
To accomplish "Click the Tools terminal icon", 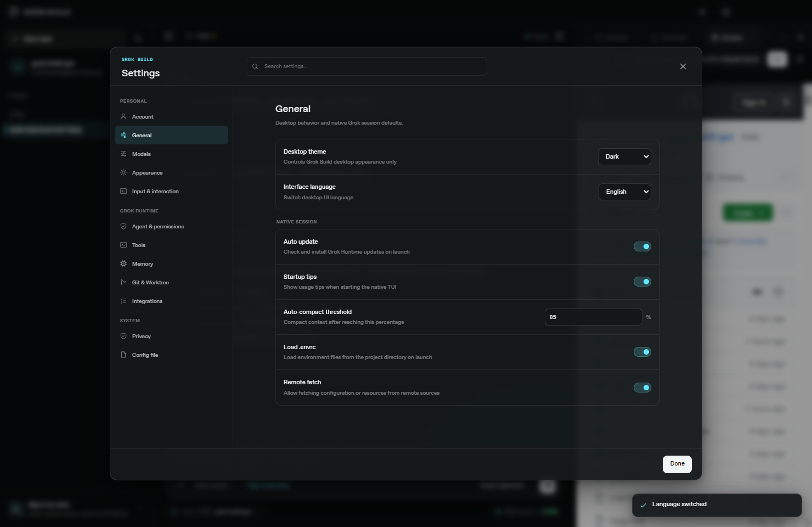I will tap(123, 245).
